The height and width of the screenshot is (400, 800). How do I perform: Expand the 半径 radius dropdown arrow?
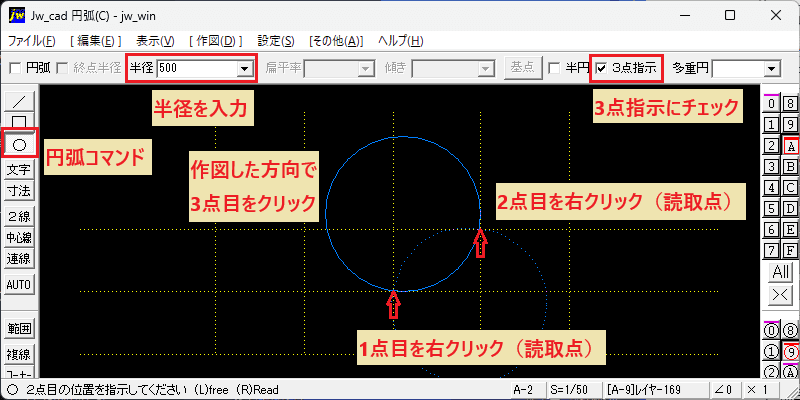[245, 68]
